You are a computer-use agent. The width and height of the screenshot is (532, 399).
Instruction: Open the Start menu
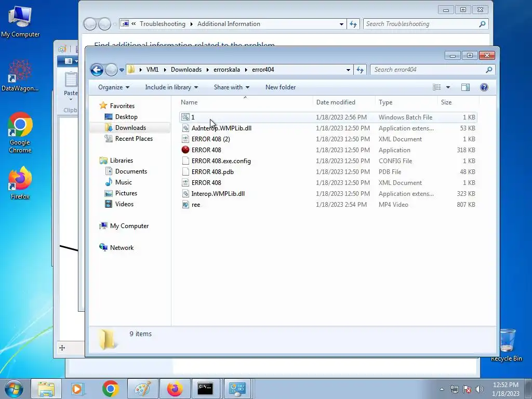click(14, 389)
